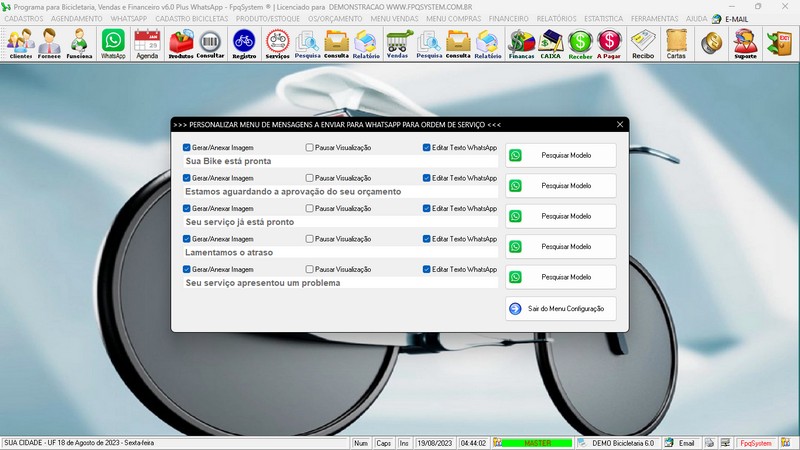Click the Produtos toolbox icon
Image resolution: width=800 pixels, height=450 pixels.
[x=181, y=43]
